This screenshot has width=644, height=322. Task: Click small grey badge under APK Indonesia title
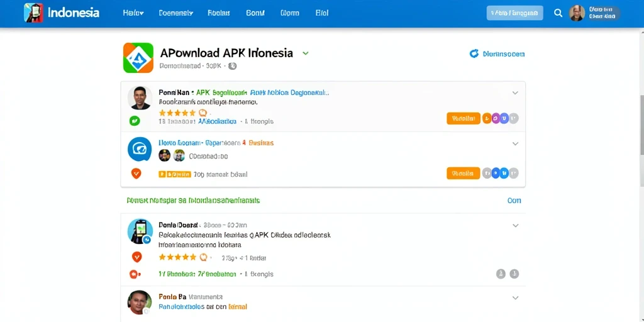233,65
